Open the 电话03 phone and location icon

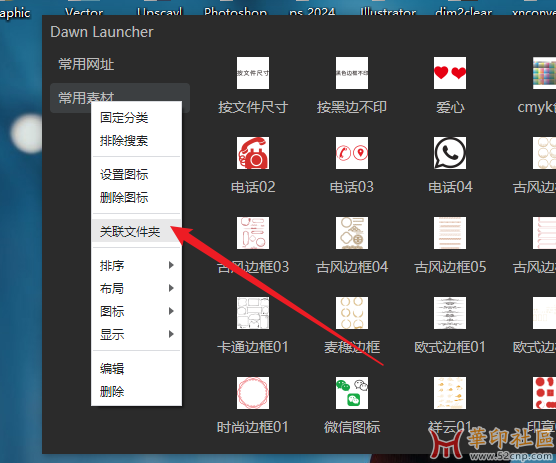point(352,153)
